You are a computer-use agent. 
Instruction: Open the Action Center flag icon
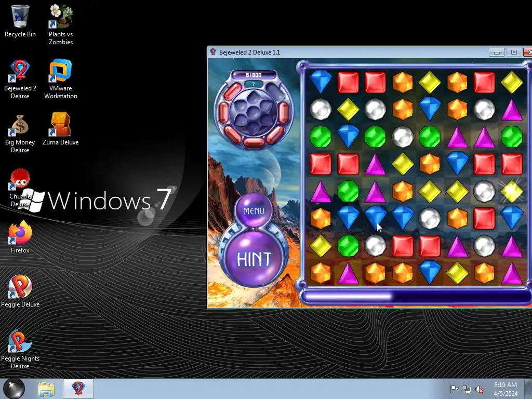tap(454, 389)
